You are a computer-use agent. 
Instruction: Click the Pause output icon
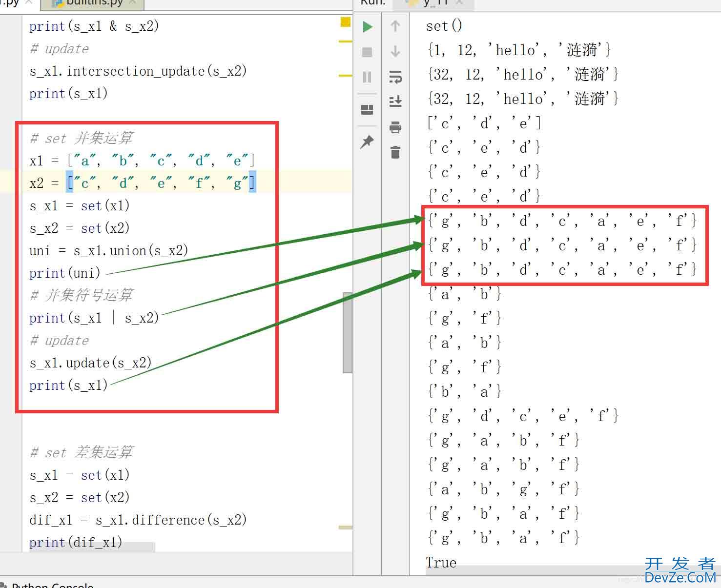coord(368,77)
